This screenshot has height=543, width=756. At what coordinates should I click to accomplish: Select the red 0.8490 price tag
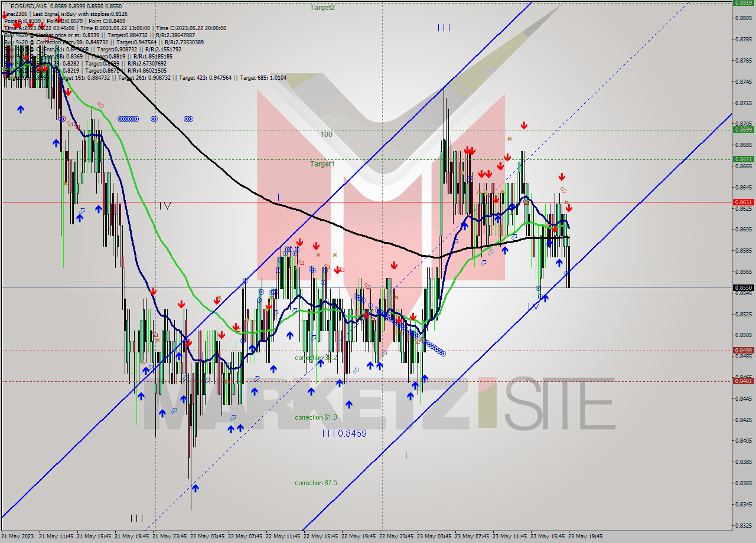coord(743,350)
